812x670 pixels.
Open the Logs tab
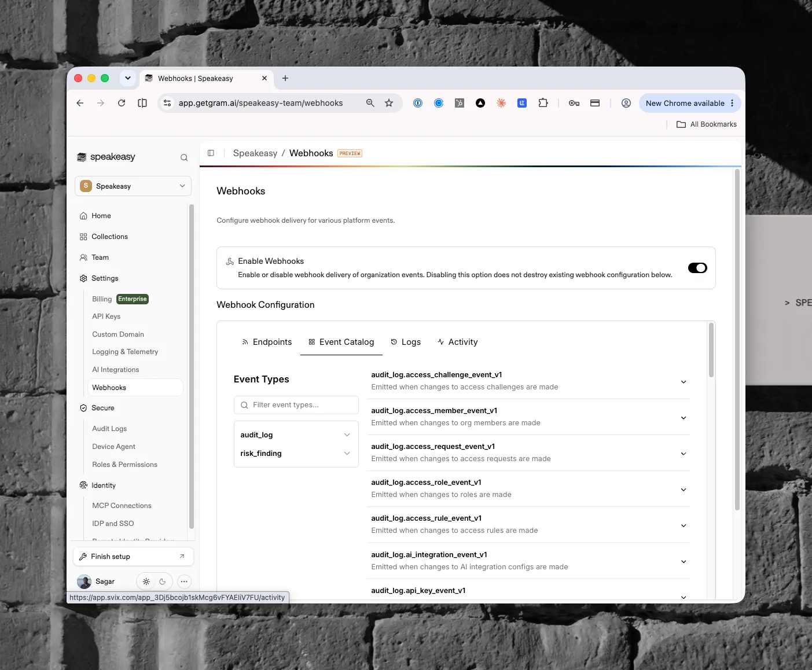pos(406,342)
